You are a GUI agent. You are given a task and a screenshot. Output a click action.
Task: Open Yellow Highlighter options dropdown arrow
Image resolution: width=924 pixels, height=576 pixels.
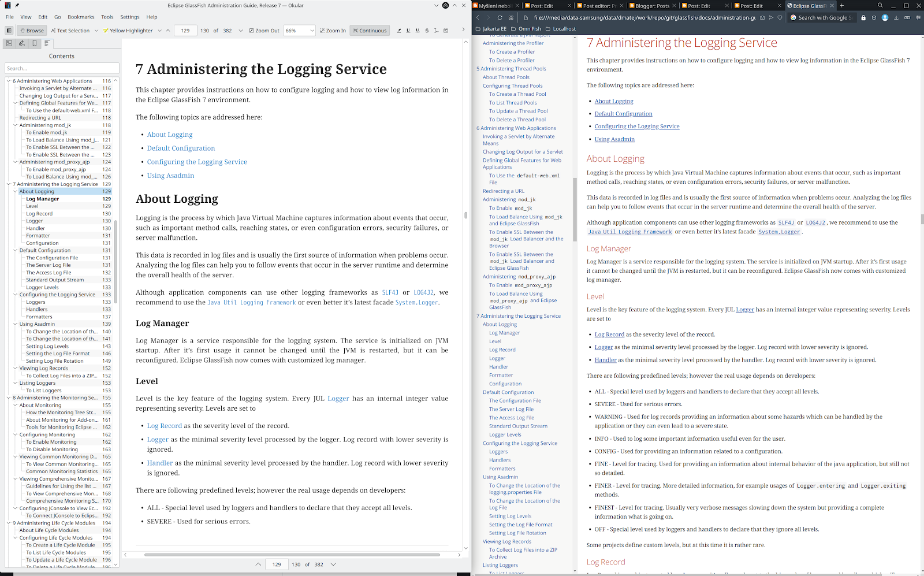(159, 31)
